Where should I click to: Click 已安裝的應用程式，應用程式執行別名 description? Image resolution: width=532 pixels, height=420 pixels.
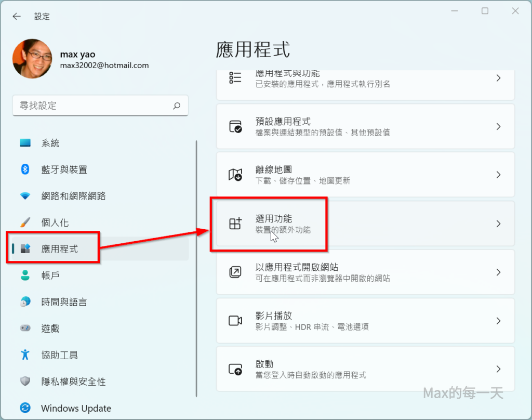[323, 84]
